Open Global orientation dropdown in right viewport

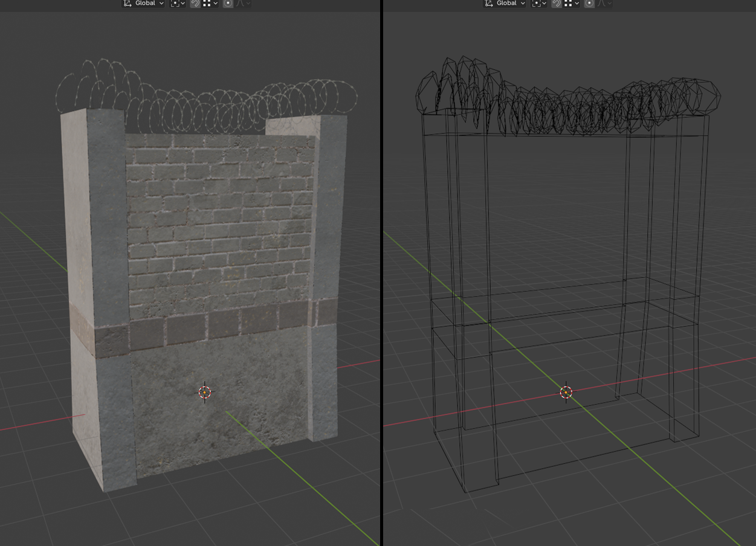click(x=505, y=4)
